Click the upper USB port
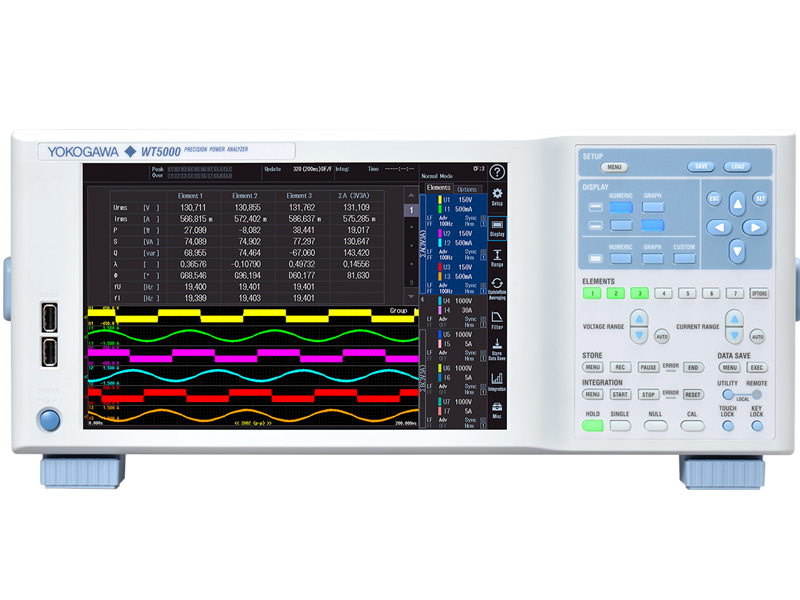Image resolution: width=800 pixels, height=600 pixels. [49, 317]
